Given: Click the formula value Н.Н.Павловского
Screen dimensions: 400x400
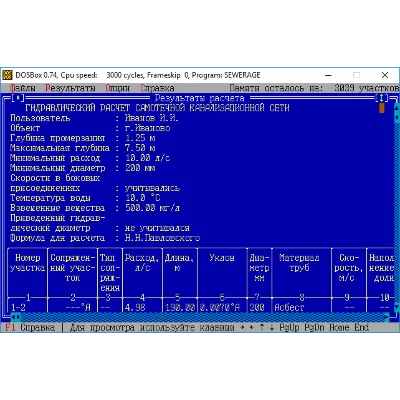Looking at the screenshot, I should point(162,238).
